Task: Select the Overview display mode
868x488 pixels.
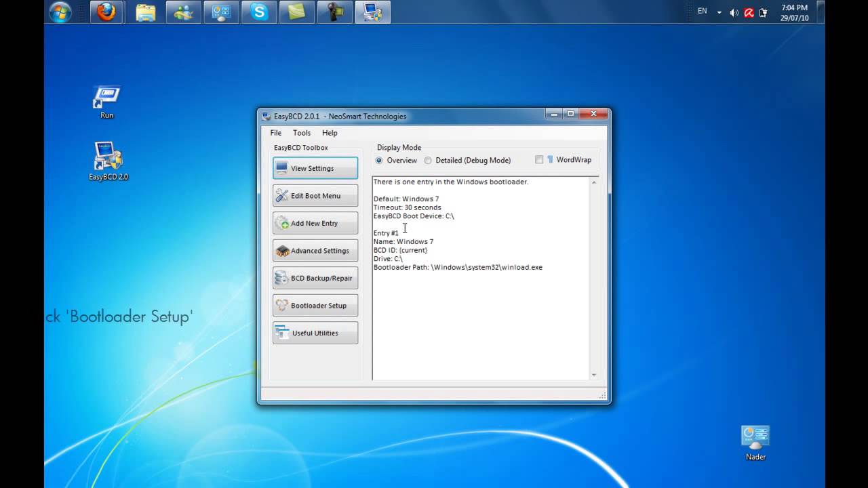Action: (397, 161)
